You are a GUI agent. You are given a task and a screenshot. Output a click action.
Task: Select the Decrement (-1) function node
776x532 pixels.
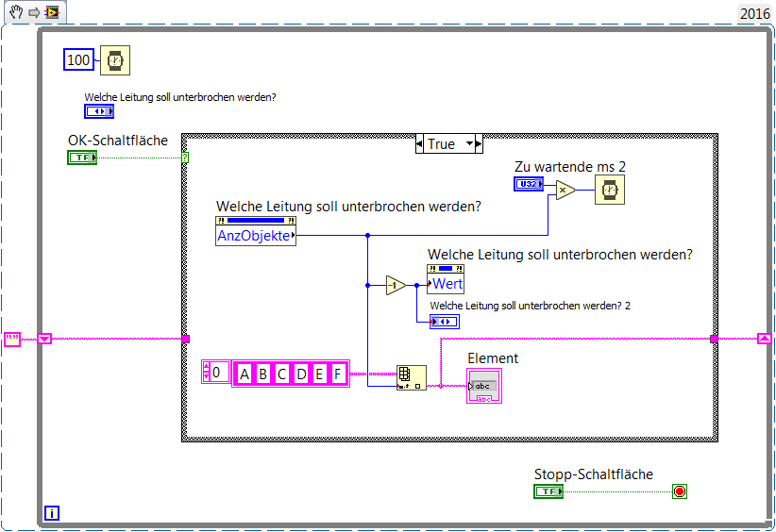396,285
